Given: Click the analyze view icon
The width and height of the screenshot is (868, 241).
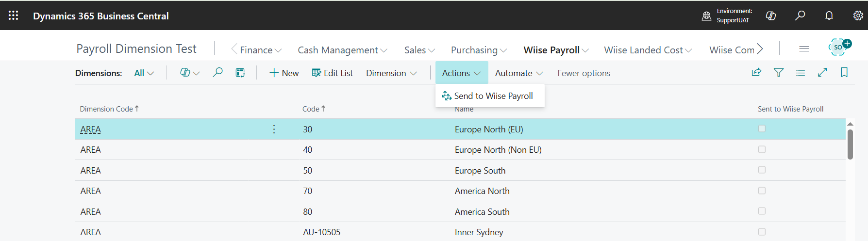Looking at the screenshot, I should (240, 73).
